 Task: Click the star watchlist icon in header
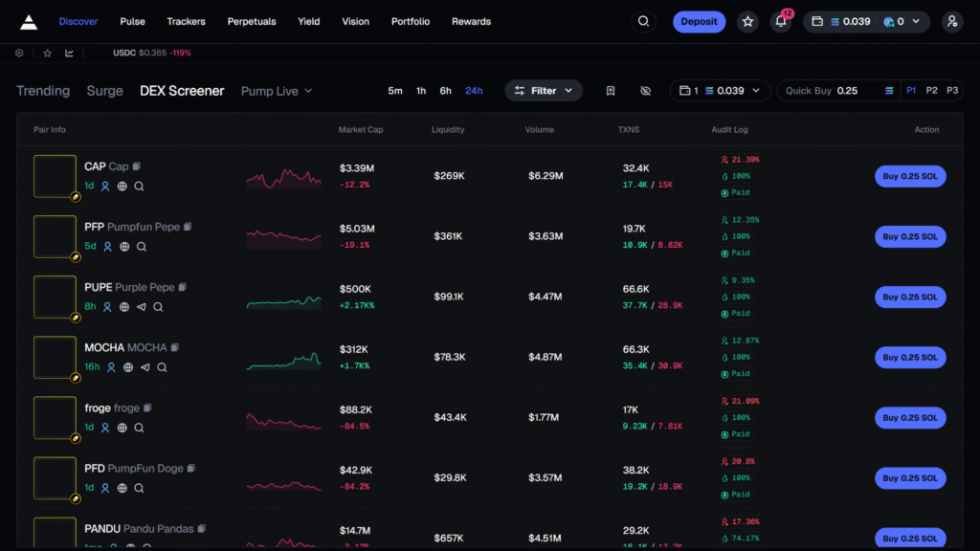[x=747, y=21]
